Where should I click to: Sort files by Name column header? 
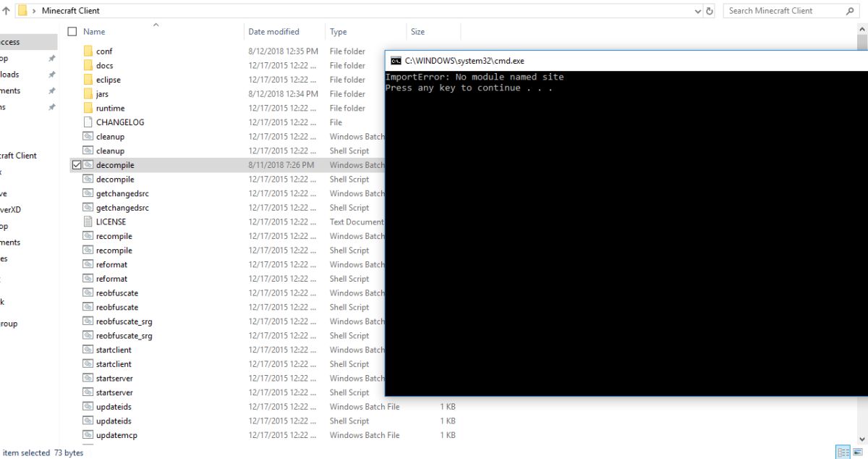pos(94,32)
